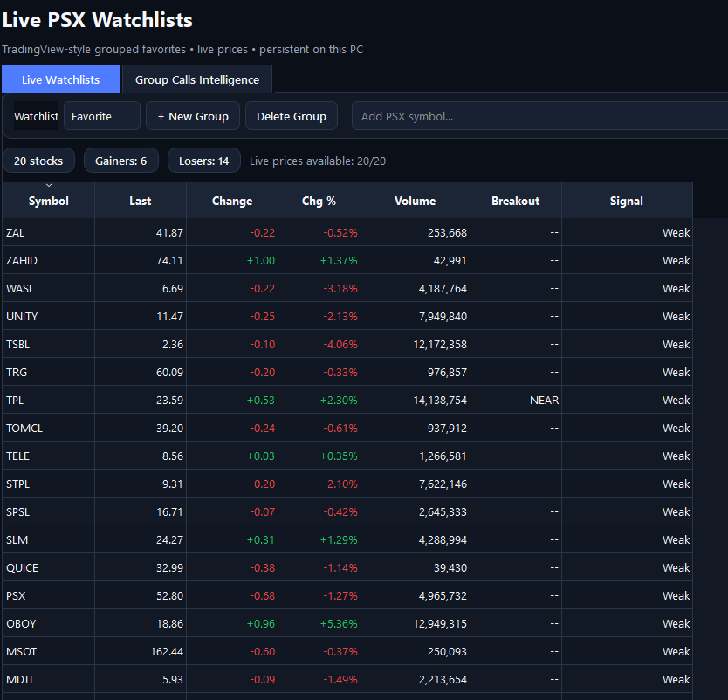Select the SLM symbol cell
The width and height of the screenshot is (728, 700).
pos(49,539)
